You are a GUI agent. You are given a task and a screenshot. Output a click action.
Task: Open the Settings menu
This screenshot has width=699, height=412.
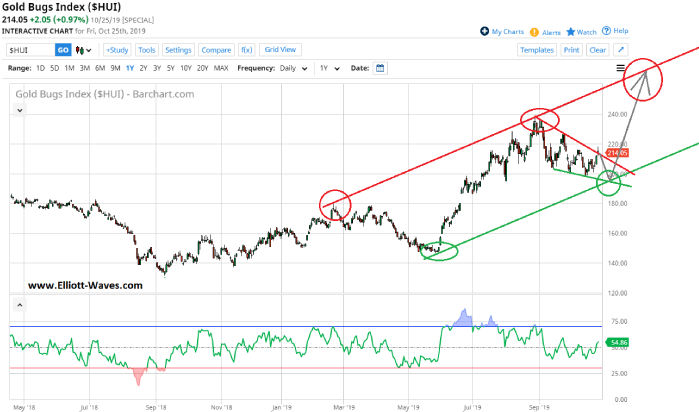178,49
